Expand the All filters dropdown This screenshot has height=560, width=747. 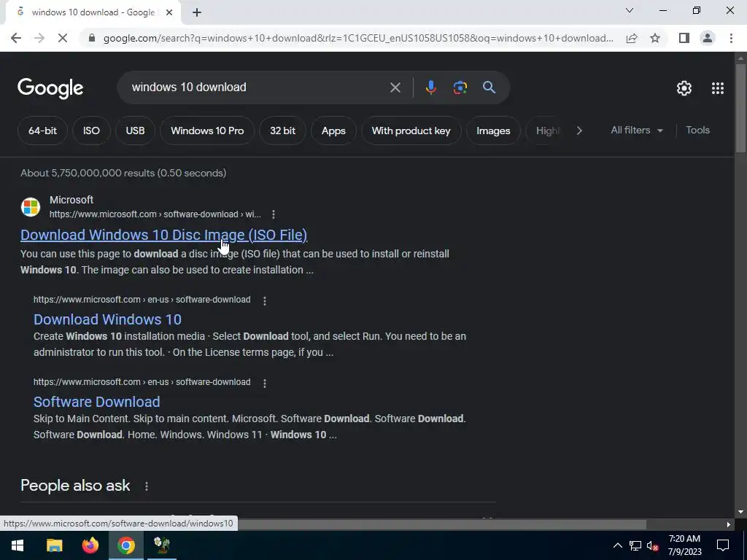tap(637, 130)
